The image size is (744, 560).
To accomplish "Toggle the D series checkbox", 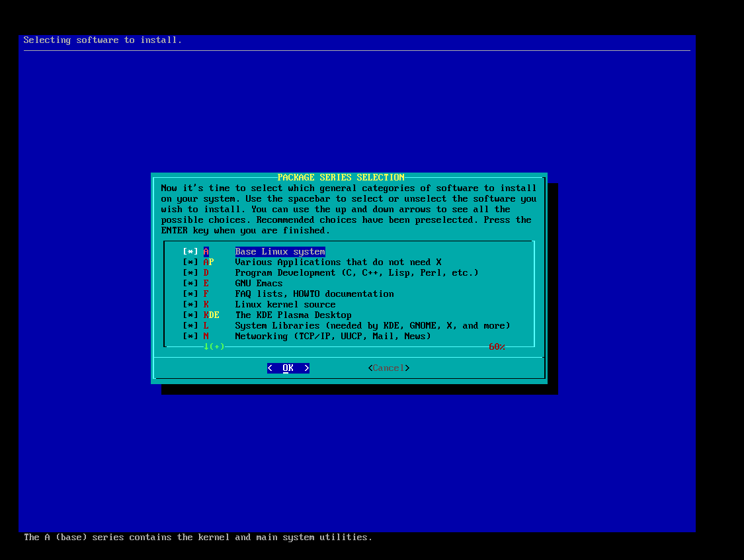I will 190,273.
